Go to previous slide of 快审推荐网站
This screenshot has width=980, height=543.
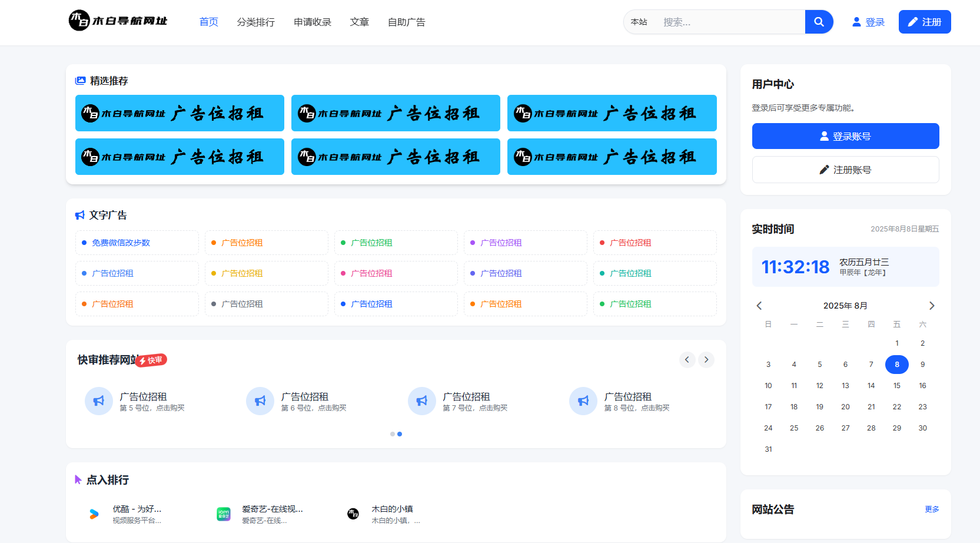pos(687,359)
